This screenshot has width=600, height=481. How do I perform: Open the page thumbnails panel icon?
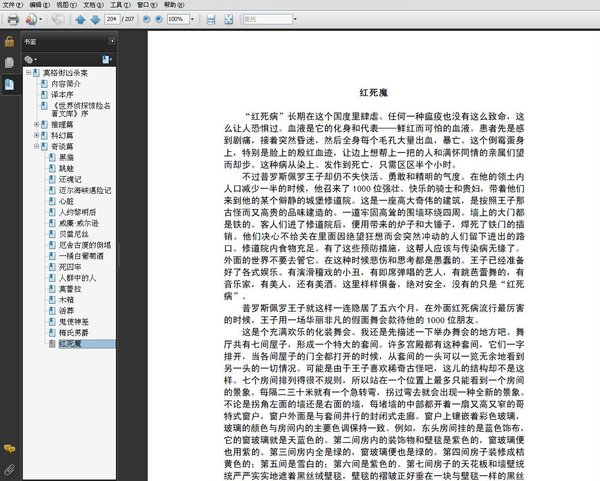pos(9,62)
